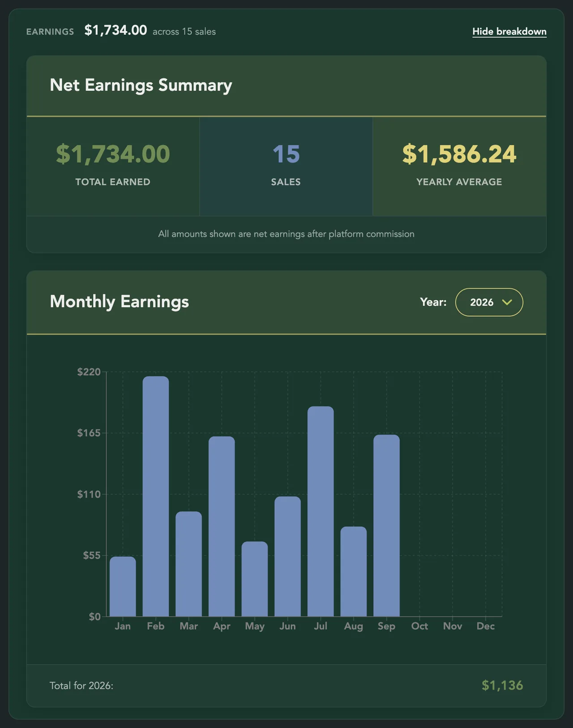Click the Oct month label

420,626
